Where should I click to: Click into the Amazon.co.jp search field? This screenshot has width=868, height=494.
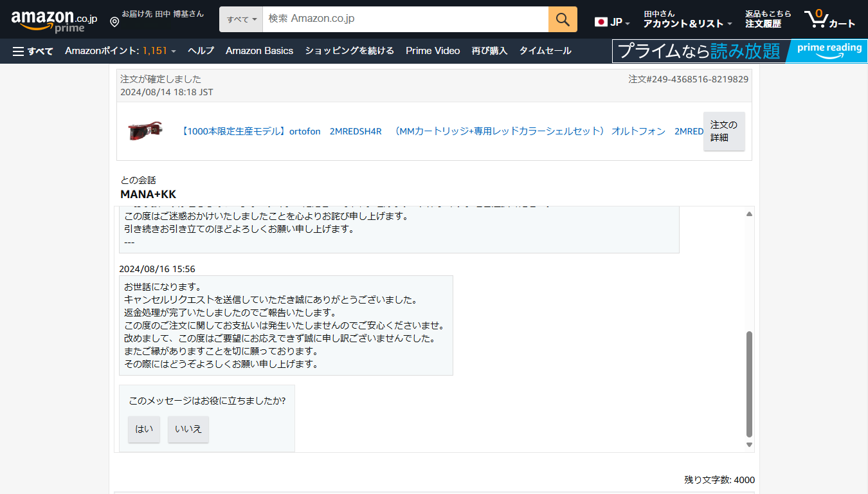coord(405,19)
